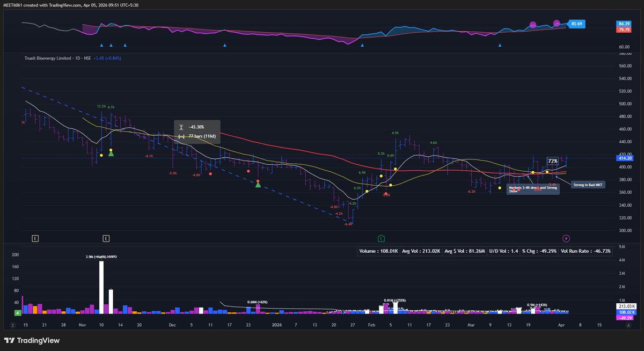Click the 79.79 red indicator value label
The height and width of the screenshot is (351, 644).
624,30
